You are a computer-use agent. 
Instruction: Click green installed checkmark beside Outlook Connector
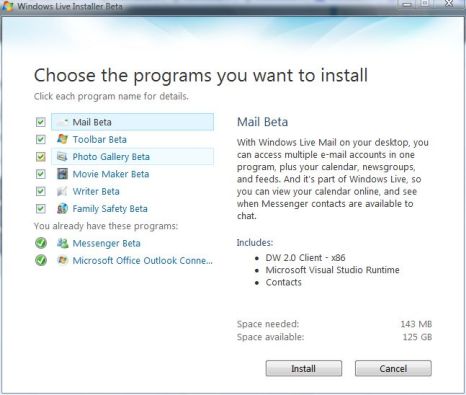pyautogui.click(x=41, y=260)
